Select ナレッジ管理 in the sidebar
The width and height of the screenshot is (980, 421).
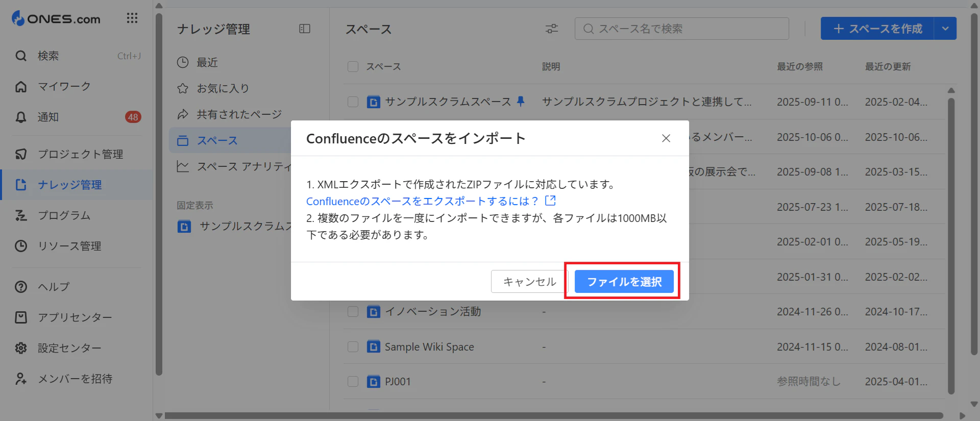[78, 185]
